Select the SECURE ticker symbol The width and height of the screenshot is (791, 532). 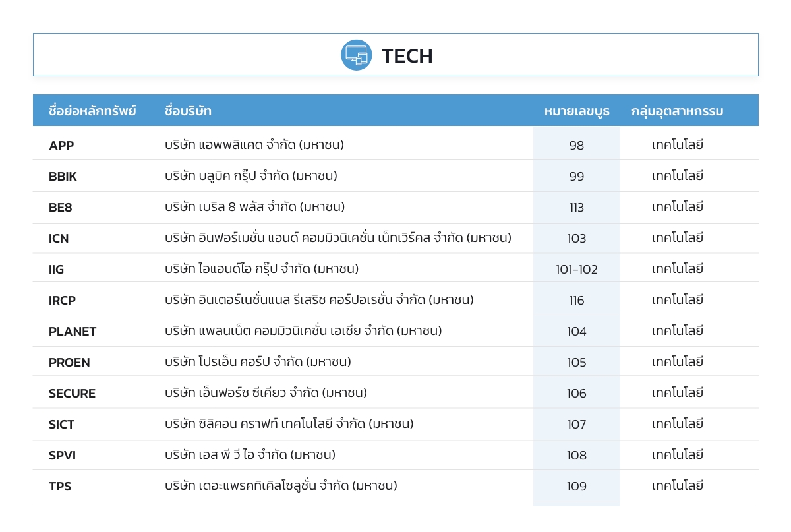(72, 393)
